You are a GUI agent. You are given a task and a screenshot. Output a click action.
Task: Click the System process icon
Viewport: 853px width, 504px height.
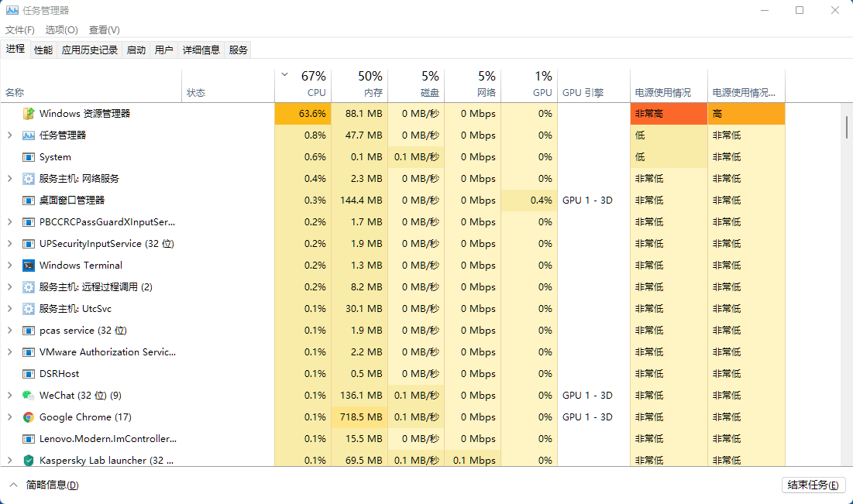click(29, 157)
